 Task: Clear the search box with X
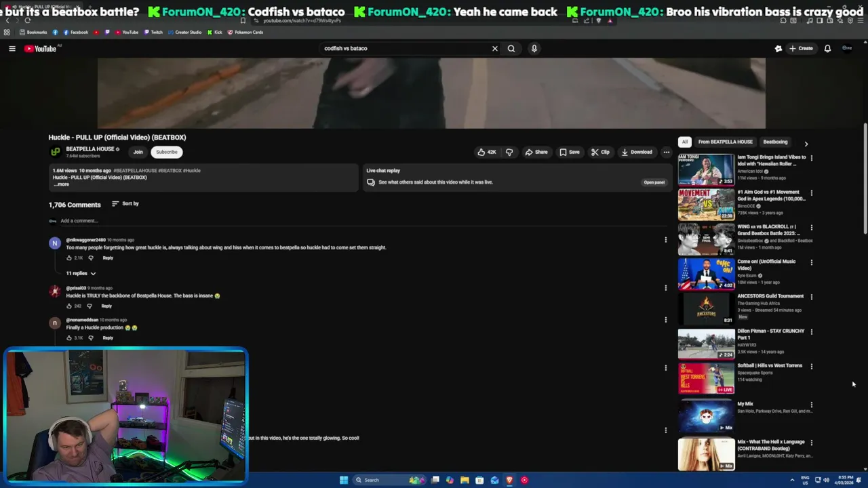click(495, 48)
